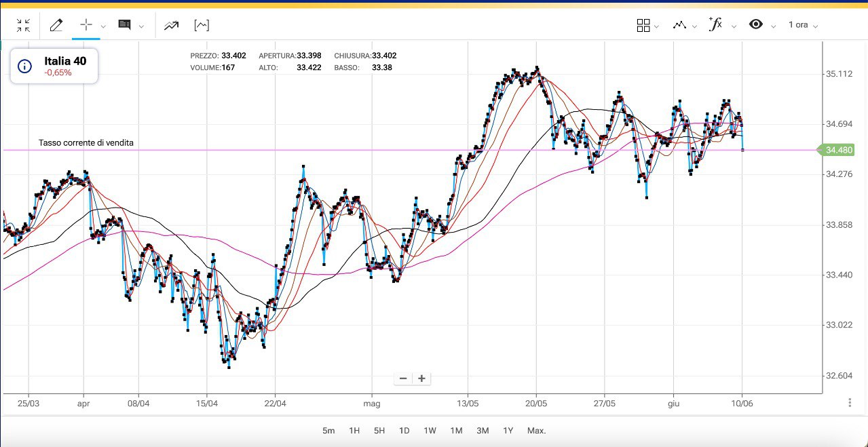Click the fx indicators icon
Viewport: 868px width, 447px height.
[715, 25]
